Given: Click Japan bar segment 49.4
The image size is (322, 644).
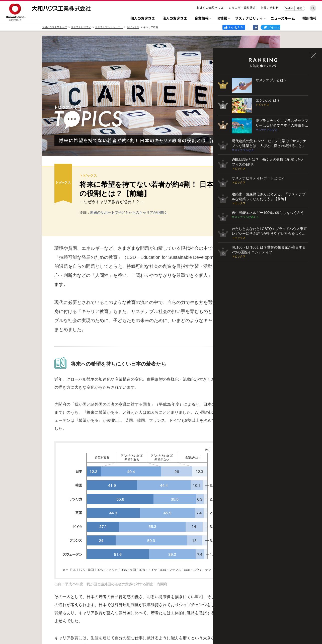Looking at the screenshot, I should click(131, 471).
